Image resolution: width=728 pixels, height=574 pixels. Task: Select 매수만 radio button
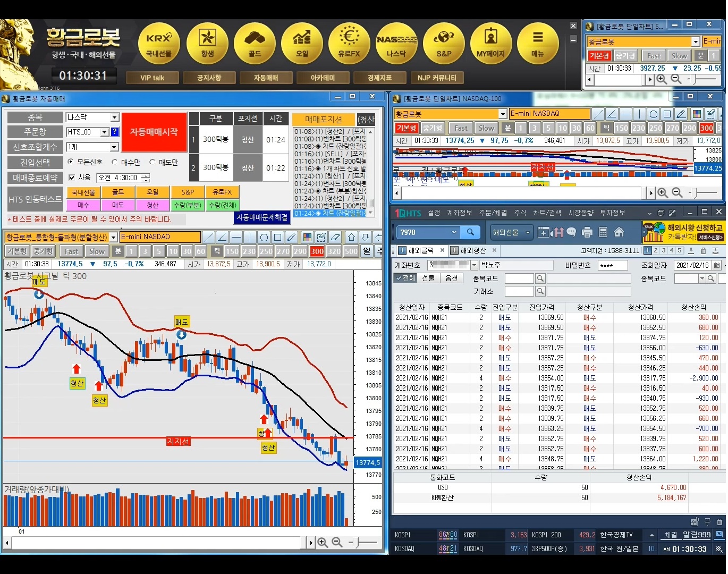point(114,162)
